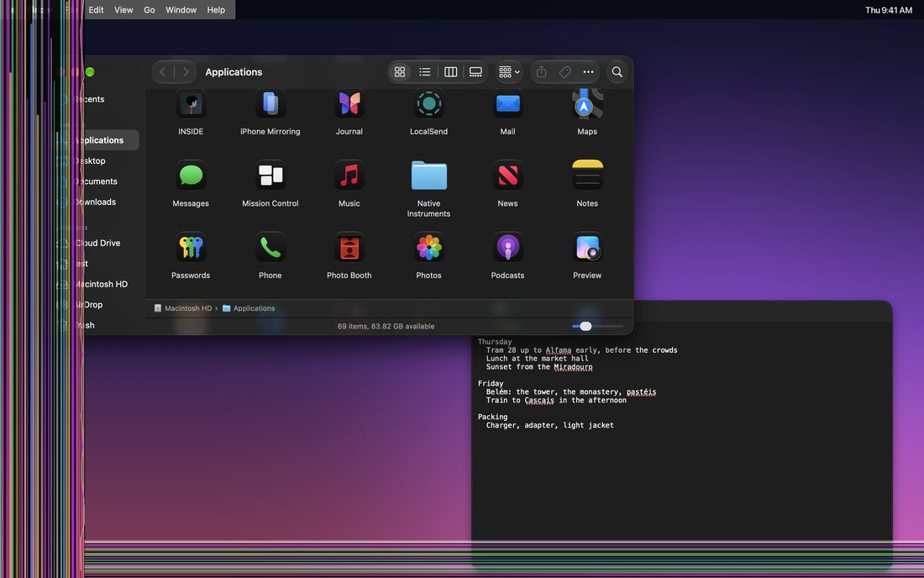The width and height of the screenshot is (924, 578).
Task: Click the '69 items, 83.82 GB available' status text
Action: [x=386, y=326]
